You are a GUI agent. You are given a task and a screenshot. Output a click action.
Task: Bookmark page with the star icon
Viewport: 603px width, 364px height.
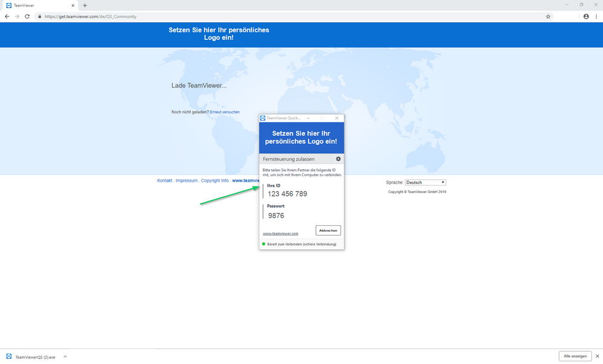point(548,16)
